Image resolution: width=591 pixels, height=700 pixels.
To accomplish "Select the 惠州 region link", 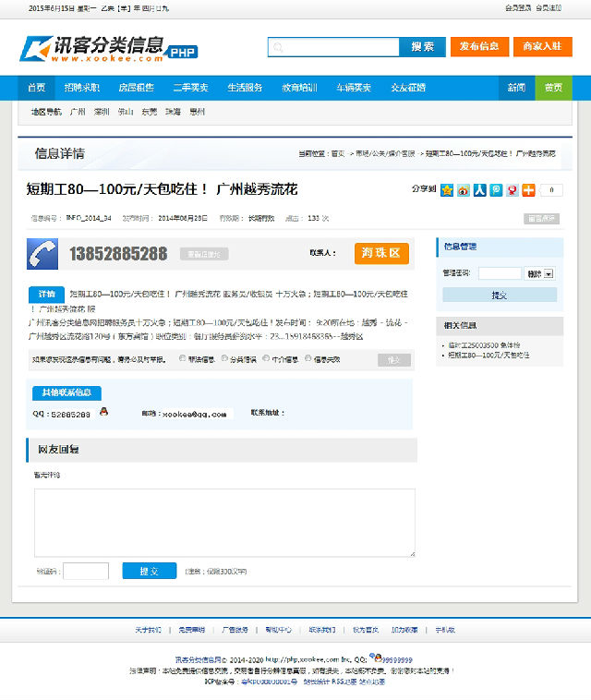I will (x=197, y=112).
